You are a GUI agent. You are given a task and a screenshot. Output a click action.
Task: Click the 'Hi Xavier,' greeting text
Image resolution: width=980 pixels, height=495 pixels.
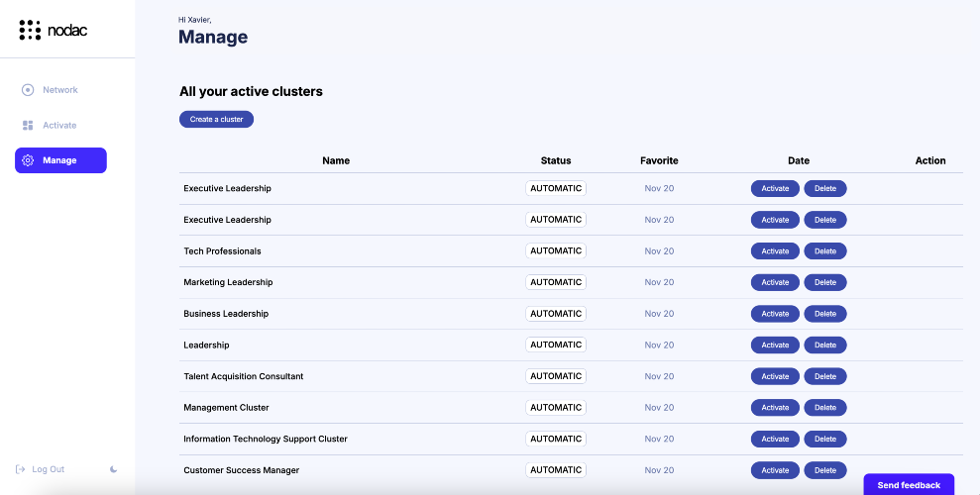pos(195,20)
